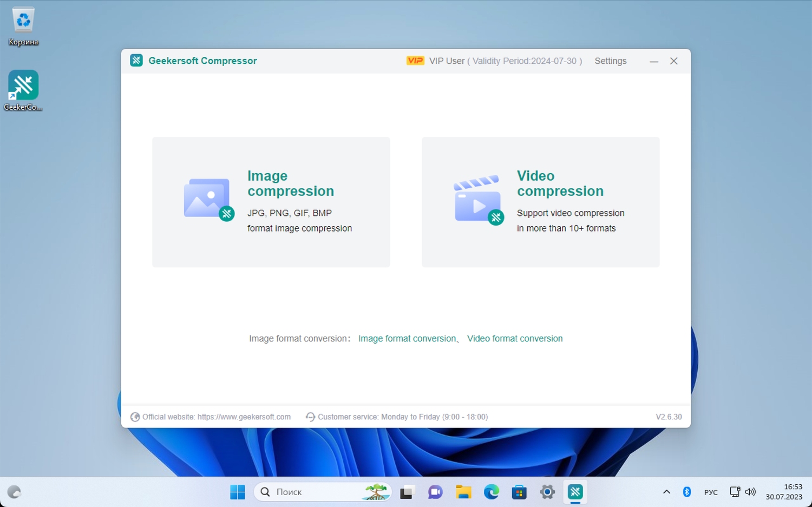Launch Microsoft Edge from the taskbar
812x507 pixels.
[x=492, y=492]
